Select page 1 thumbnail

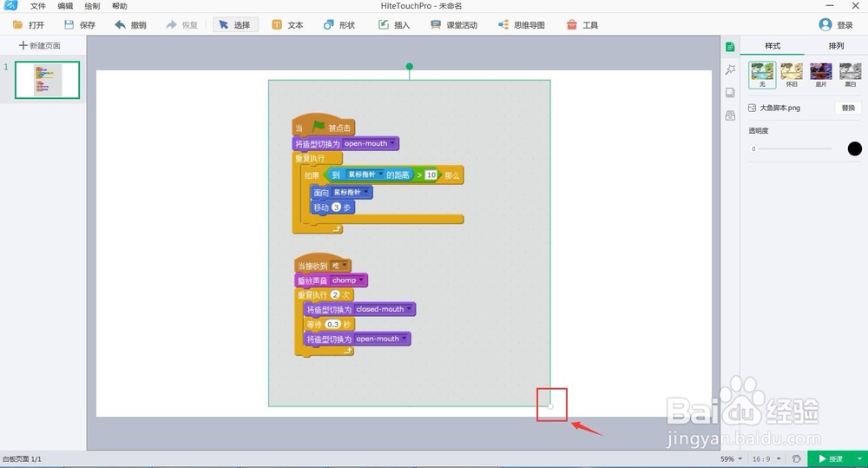47,80
